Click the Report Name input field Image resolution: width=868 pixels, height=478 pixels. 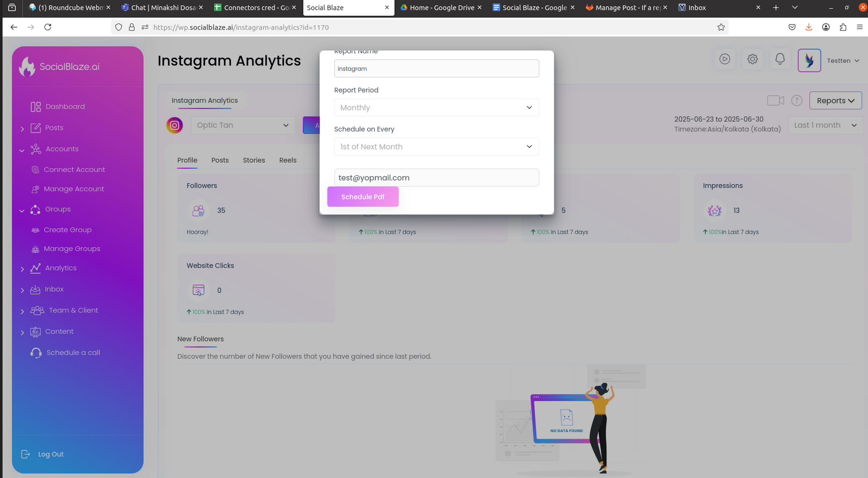[x=437, y=69]
